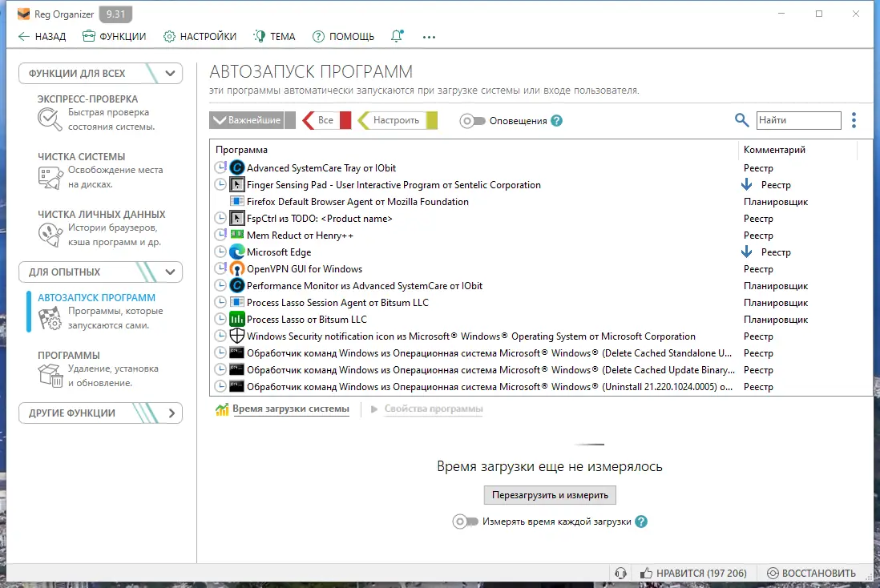The image size is (880, 588).
Task: Click blue down arrow in Finger Sensing Pad row
Action: click(746, 184)
